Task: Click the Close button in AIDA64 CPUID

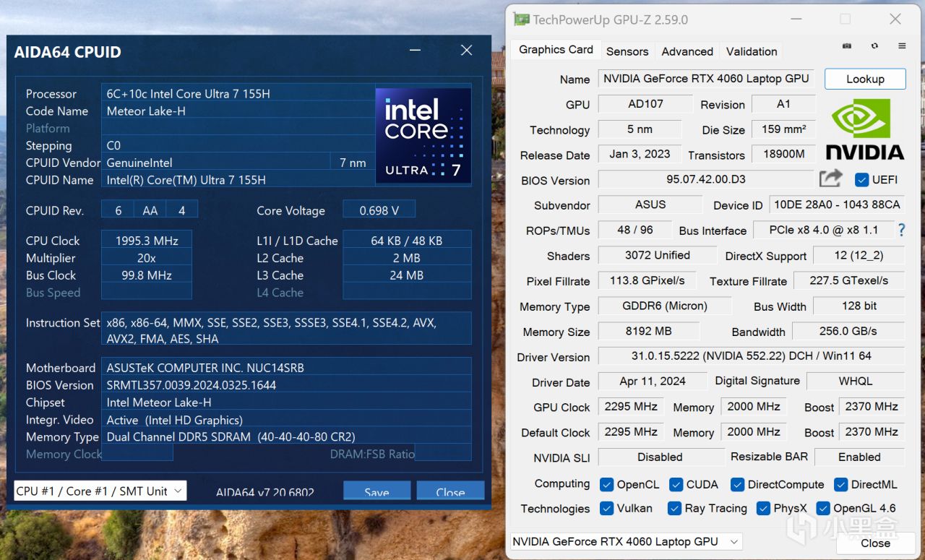Action: (x=450, y=491)
